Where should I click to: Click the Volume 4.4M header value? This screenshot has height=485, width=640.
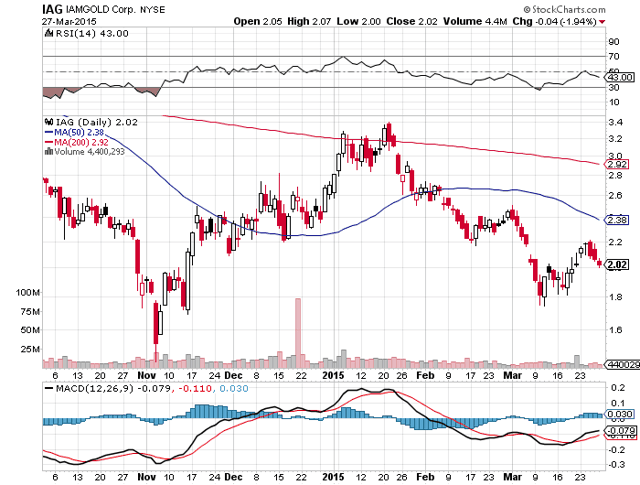pos(475,21)
